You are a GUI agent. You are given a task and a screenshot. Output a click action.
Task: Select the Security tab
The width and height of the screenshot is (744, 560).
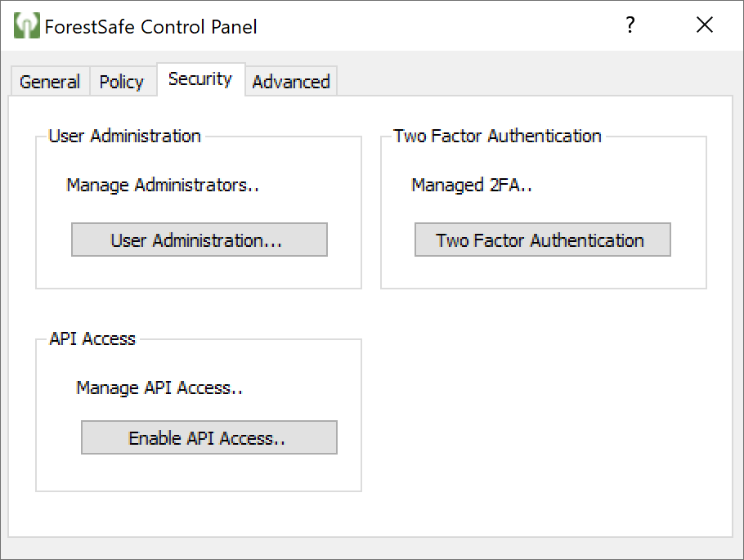coord(200,79)
